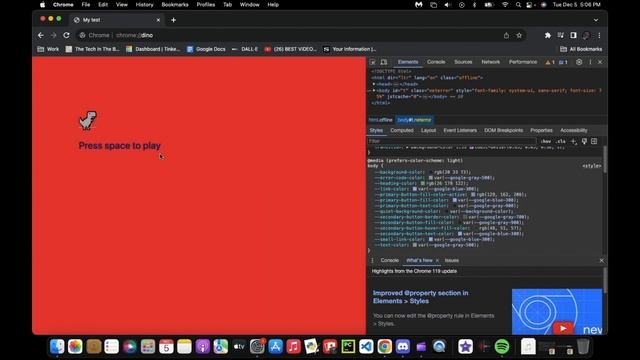This screenshot has width=640, height=360.
Task: Open the Performance panel tab
Action: [x=523, y=62]
